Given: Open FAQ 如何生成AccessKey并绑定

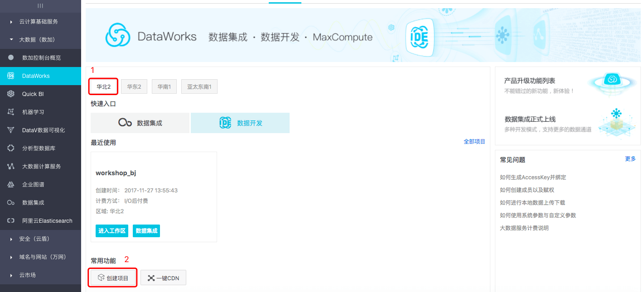Looking at the screenshot, I should 533,177.
